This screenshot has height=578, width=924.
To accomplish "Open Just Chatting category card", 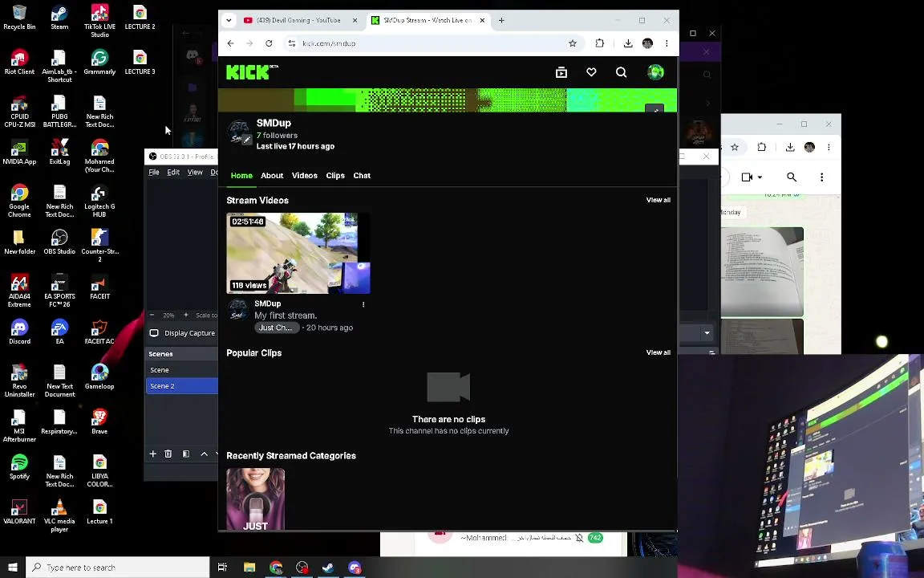I will 255,499.
